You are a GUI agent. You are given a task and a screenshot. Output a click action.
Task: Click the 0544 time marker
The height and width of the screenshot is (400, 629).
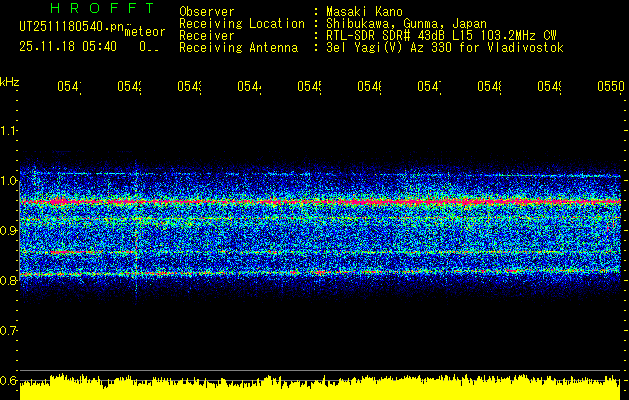coord(249,87)
